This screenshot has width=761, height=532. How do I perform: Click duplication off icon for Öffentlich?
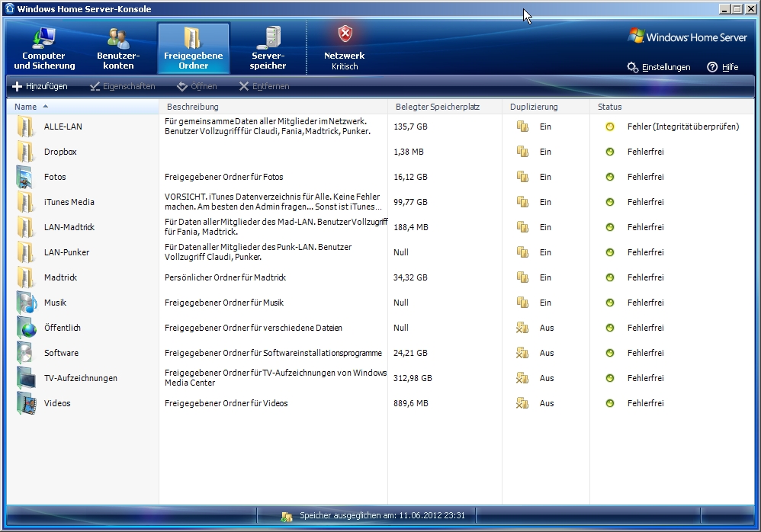pos(522,328)
